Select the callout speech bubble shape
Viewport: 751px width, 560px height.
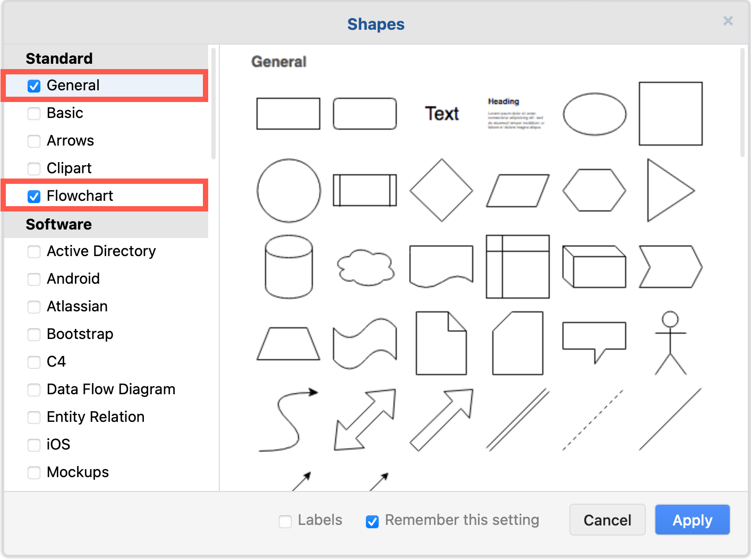594,340
